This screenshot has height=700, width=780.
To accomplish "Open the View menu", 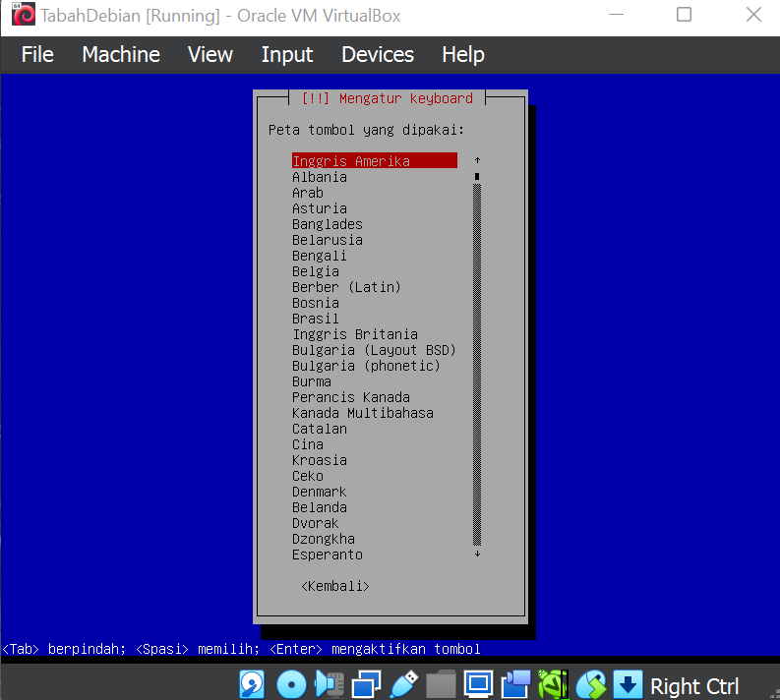I will tap(210, 54).
